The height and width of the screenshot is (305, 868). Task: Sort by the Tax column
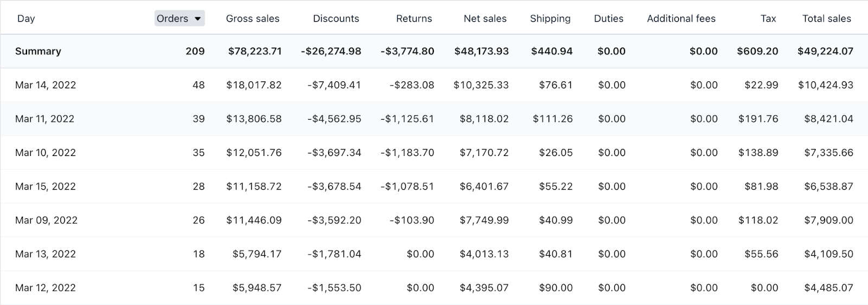768,18
